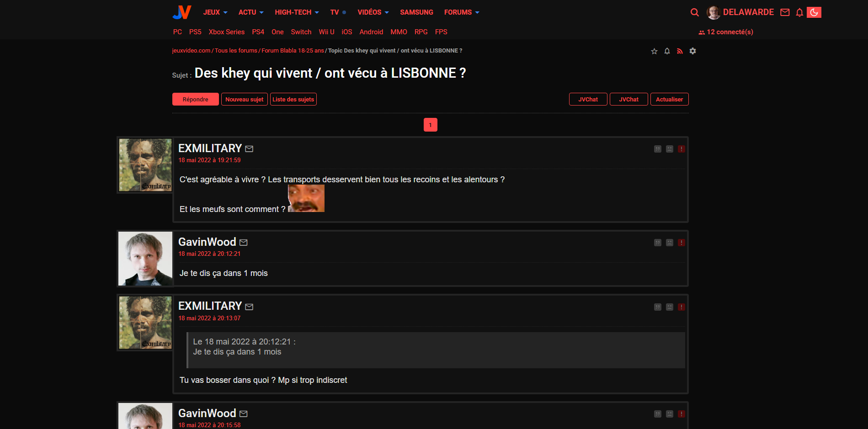
Task: Open the topic RSS feed icon
Action: (x=680, y=51)
